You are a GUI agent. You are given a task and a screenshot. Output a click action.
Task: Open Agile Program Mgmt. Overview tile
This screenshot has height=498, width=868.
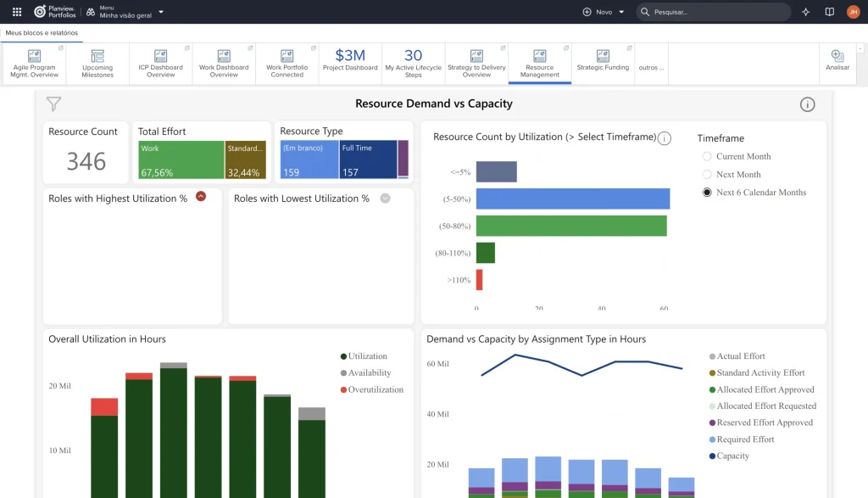coord(34,64)
